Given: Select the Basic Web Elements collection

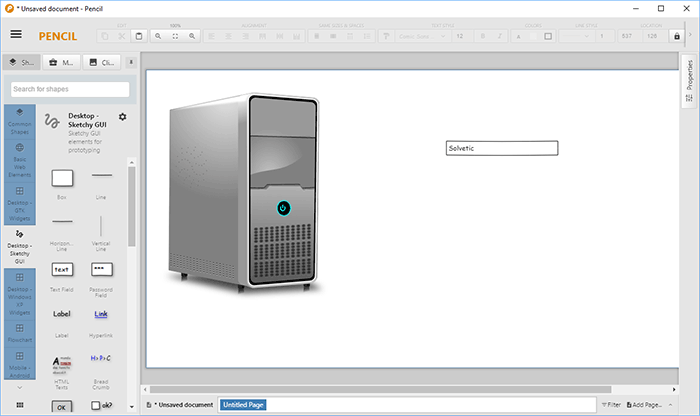Looking at the screenshot, I should click(20, 161).
